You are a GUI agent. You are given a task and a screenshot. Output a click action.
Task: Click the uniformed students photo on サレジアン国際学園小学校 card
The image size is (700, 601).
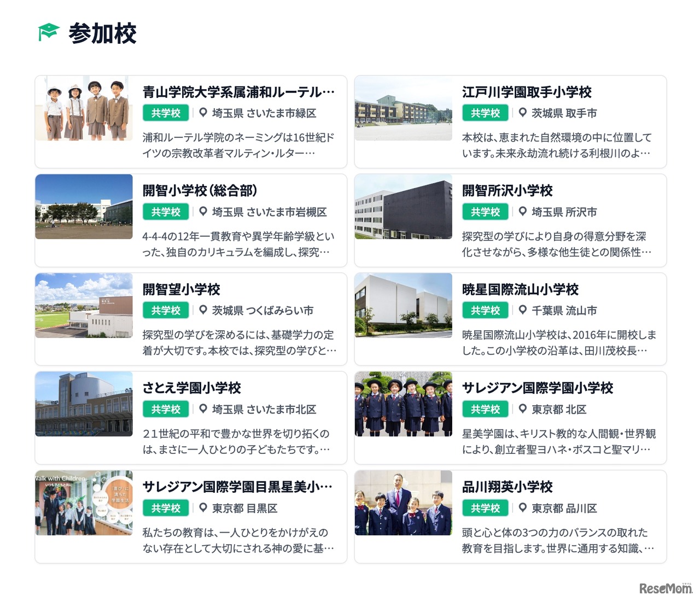pos(403,404)
